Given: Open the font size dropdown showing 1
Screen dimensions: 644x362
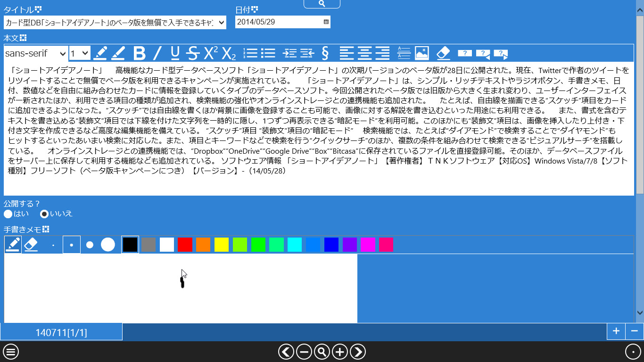Looking at the screenshot, I should pos(79,53).
